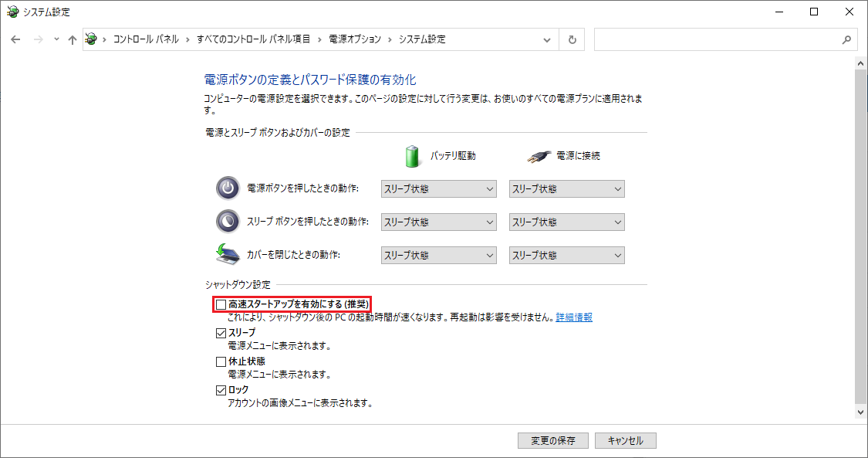Expand the address bar history dropdown

[547, 39]
